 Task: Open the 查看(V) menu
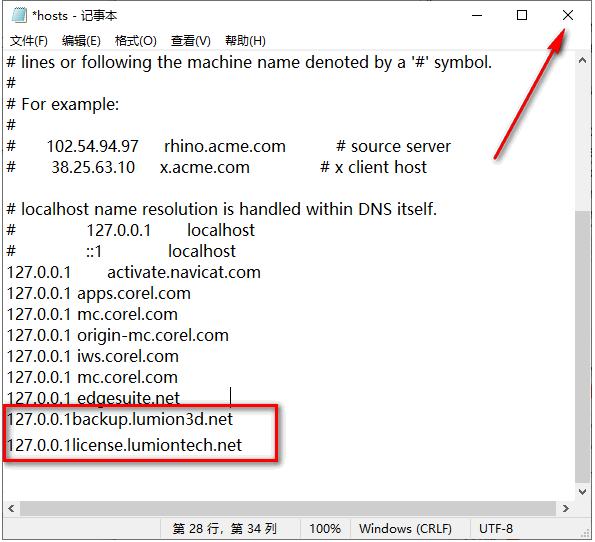pos(190,41)
